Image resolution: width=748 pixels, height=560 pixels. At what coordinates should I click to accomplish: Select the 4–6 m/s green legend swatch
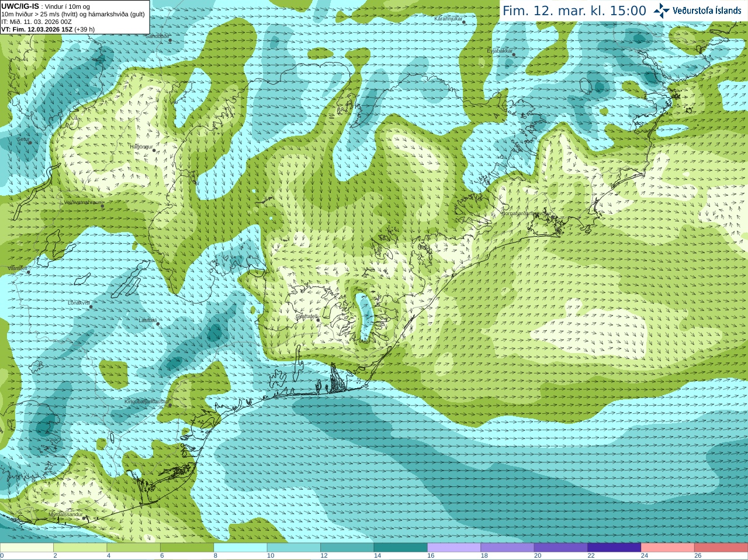coord(134,548)
